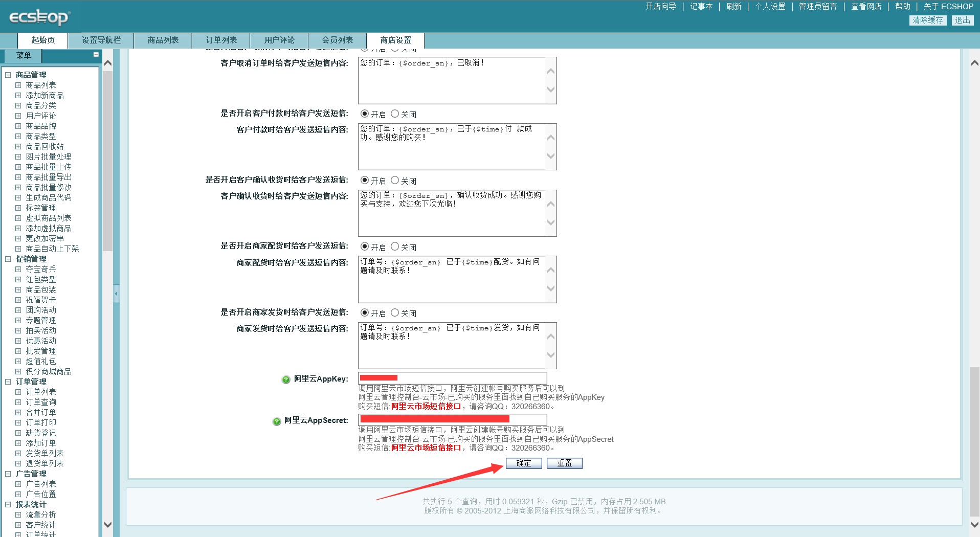This screenshot has width=980, height=537.
Task: Click the help icon beside 阿里云AppKey
Action: point(286,379)
